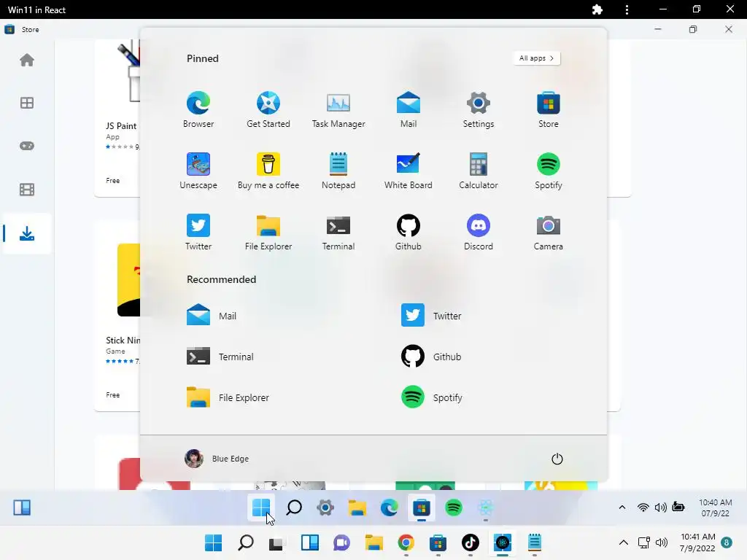Image resolution: width=747 pixels, height=560 pixels.
Task: Open Chrome from host taskbar
Action: (406, 542)
